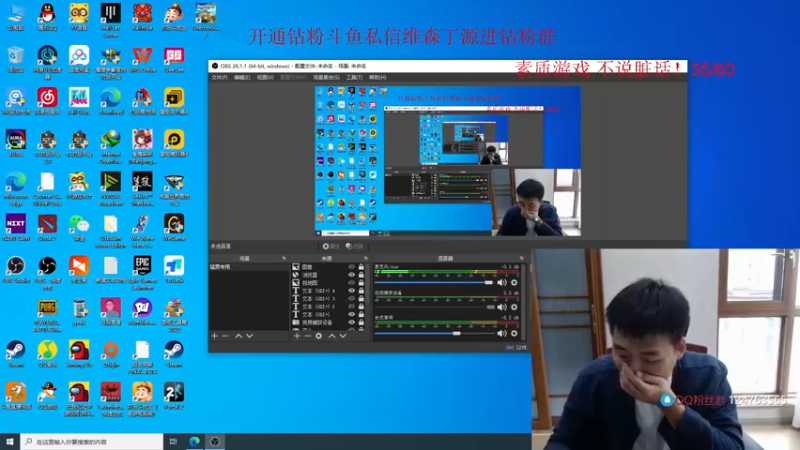Adjust the 麦克风/Aux volume slider
The height and width of the screenshot is (450, 800).
click(x=435, y=283)
